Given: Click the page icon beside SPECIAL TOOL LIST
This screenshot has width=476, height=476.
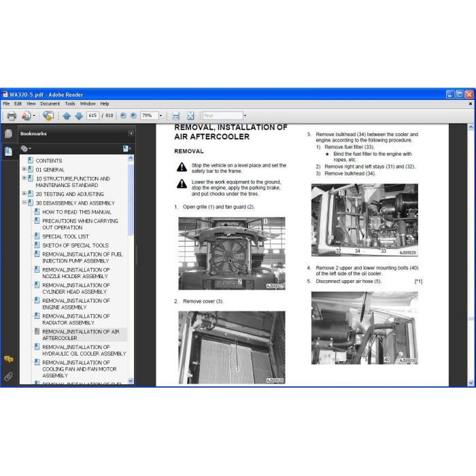Looking at the screenshot, I should (x=37, y=236).
